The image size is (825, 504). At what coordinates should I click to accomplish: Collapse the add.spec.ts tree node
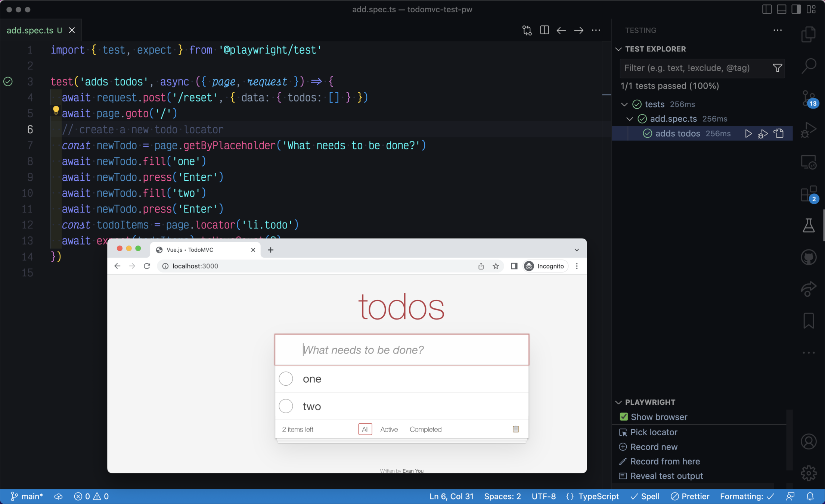point(630,119)
